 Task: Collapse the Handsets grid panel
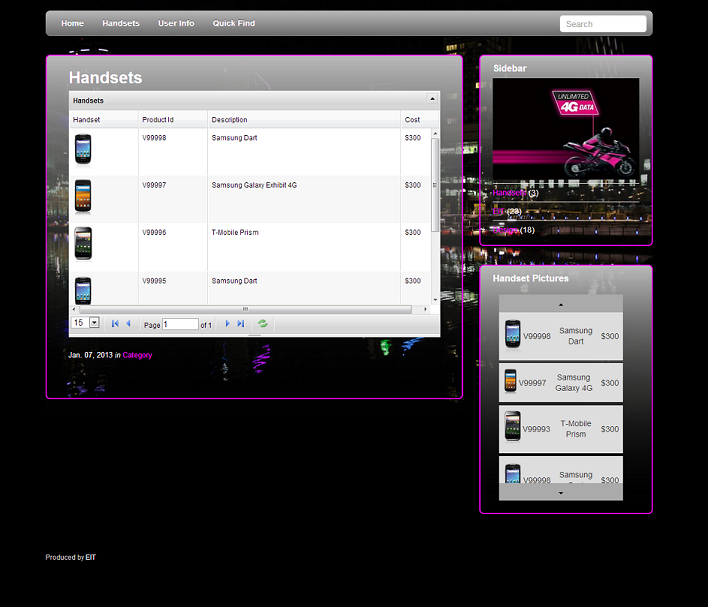coord(432,98)
